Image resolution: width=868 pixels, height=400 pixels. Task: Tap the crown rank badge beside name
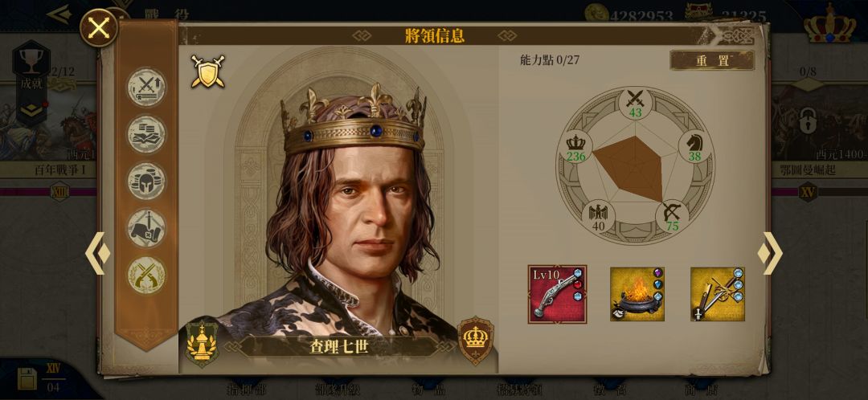pos(476,341)
